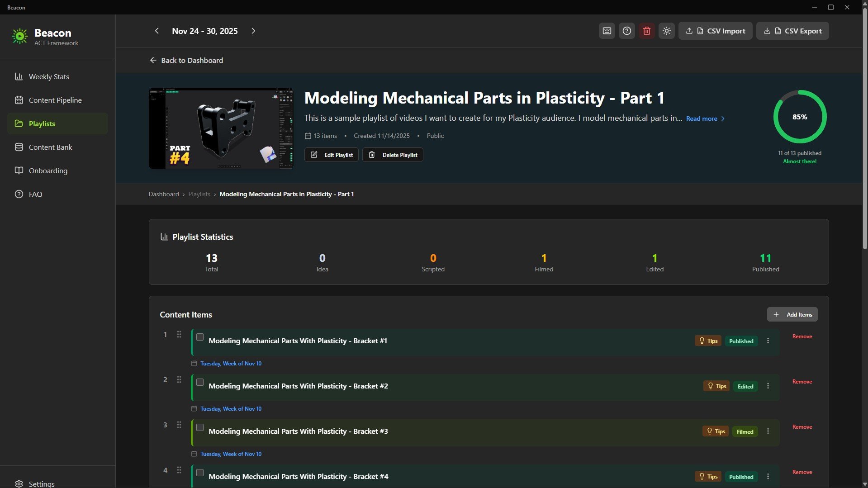The width and height of the screenshot is (868, 488).
Task: Navigate to Playlists in the breadcrumb
Action: [x=199, y=194]
